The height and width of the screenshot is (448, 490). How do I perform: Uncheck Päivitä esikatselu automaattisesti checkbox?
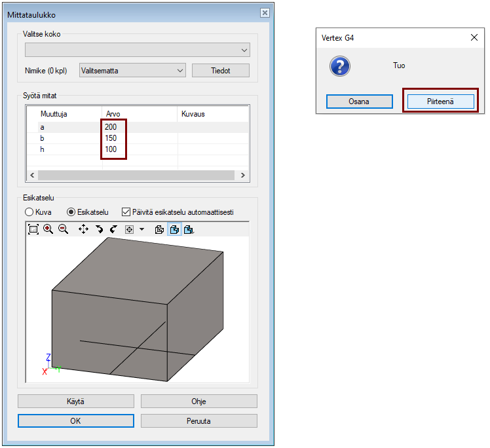(x=126, y=212)
